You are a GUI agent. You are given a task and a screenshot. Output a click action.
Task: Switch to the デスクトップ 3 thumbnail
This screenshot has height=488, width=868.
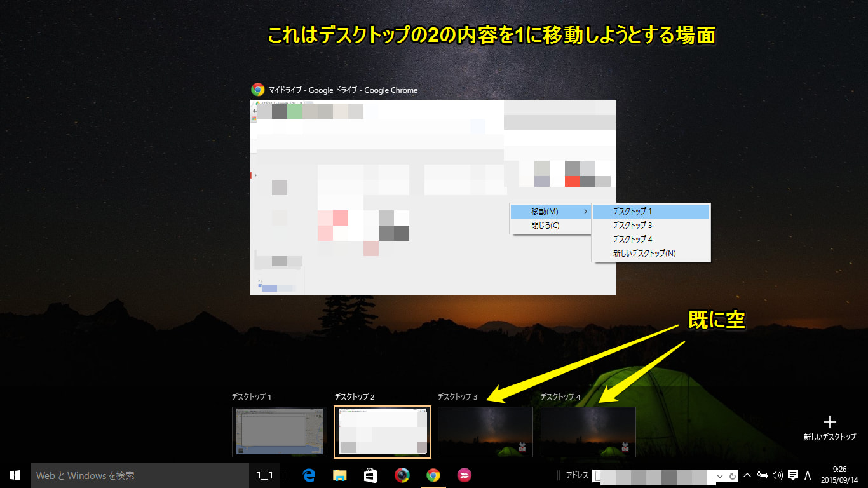pyautogui.click(x=485, y=432)
